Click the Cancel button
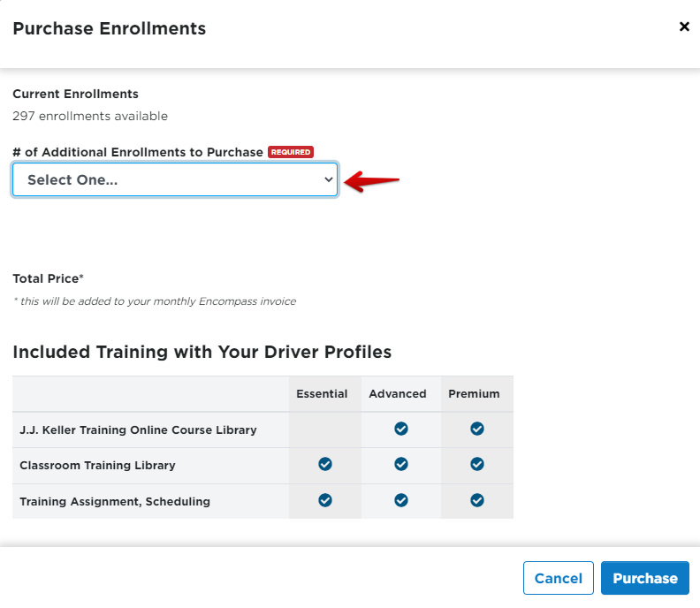The width and height of the screenshot is (700, 608). [x=558, y=578]
